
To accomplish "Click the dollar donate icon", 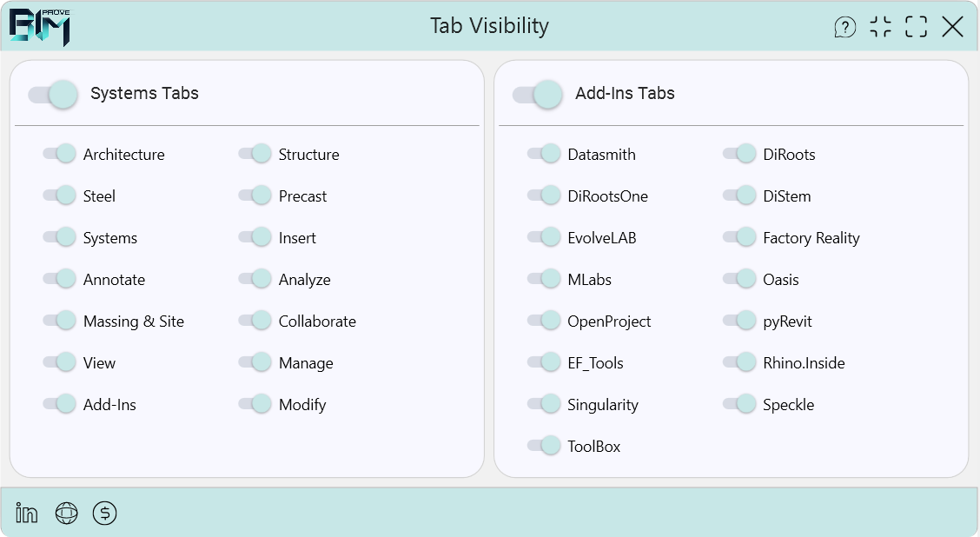I will (105, 514).
